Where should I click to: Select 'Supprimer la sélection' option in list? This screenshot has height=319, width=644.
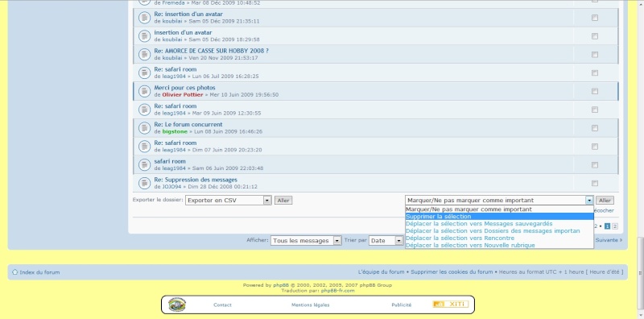tap(499, 216)
